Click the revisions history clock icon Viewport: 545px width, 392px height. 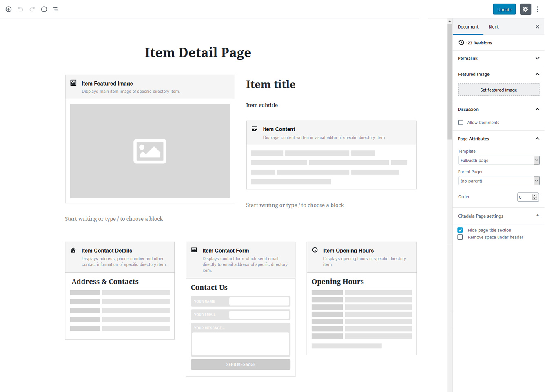(x=461, y=43)
